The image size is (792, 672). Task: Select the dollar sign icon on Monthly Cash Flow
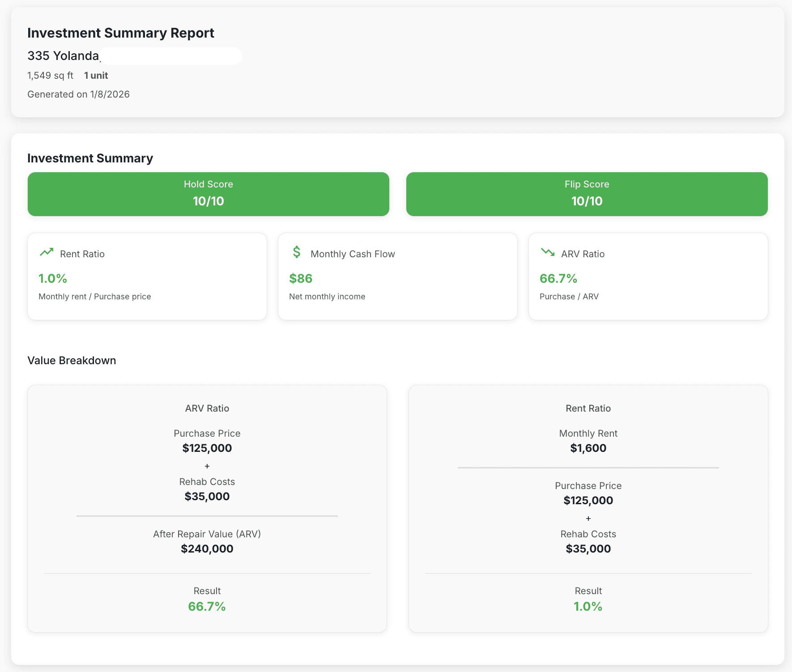pyautogui.click(x=296, y=253)
